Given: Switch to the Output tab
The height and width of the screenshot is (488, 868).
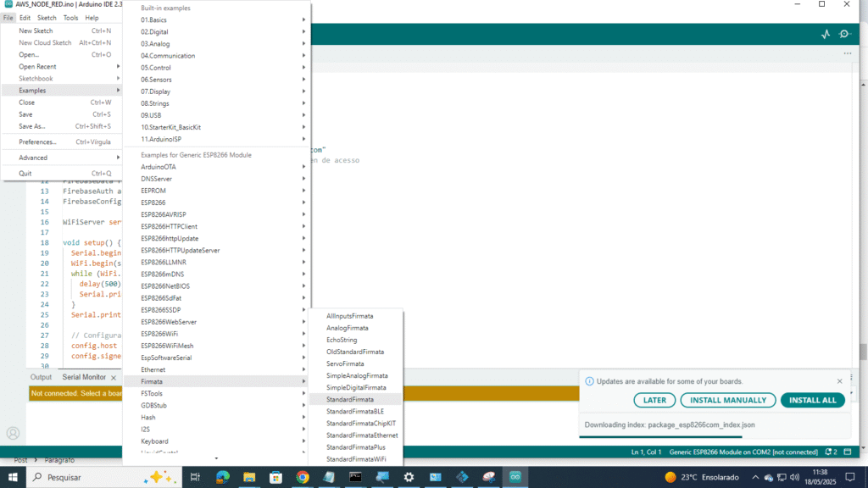Looking at the screenshot, I should point(41,377).
